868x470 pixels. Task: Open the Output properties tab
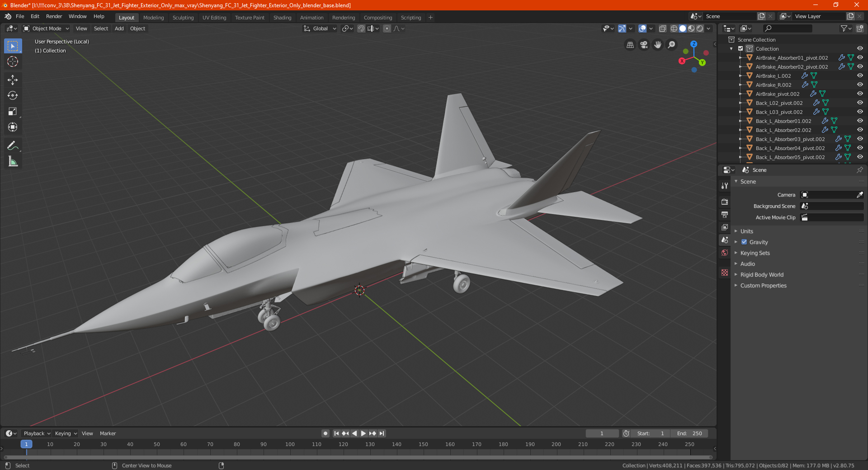(725, 215)
